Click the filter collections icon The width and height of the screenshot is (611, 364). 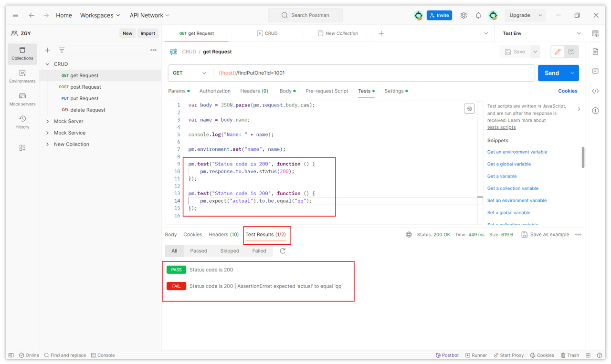(x=62, y=50)
